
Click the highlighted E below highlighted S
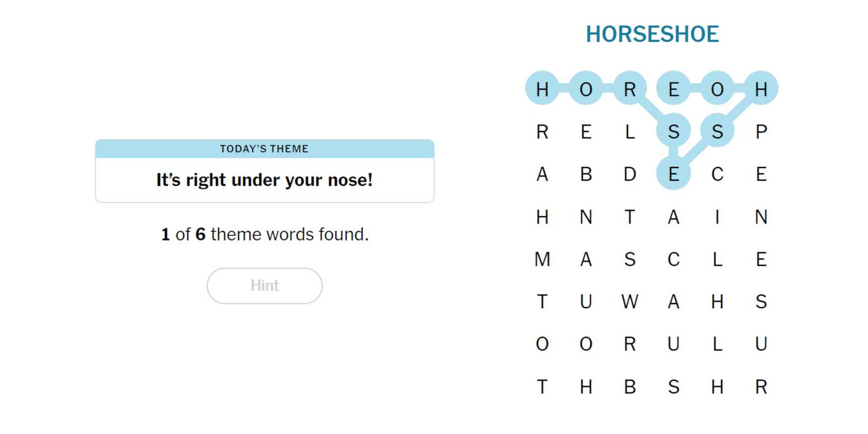(673, 174)
